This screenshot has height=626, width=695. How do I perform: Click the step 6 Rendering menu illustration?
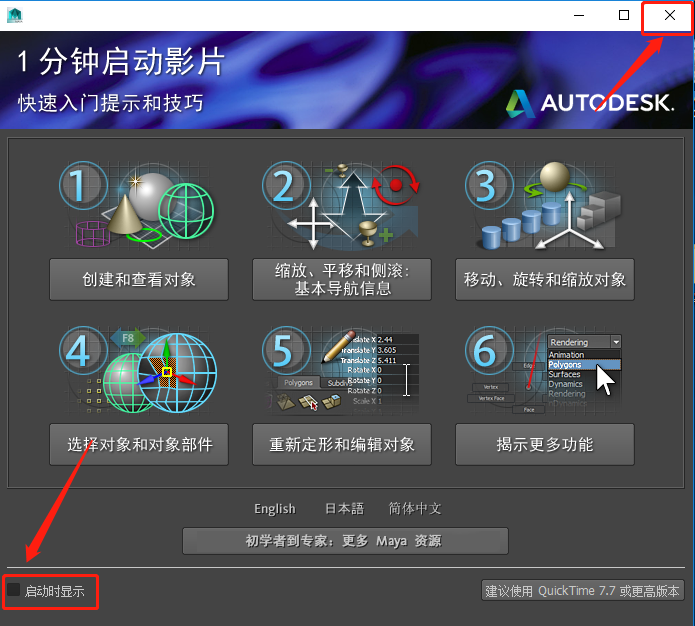tap(543, 370)
